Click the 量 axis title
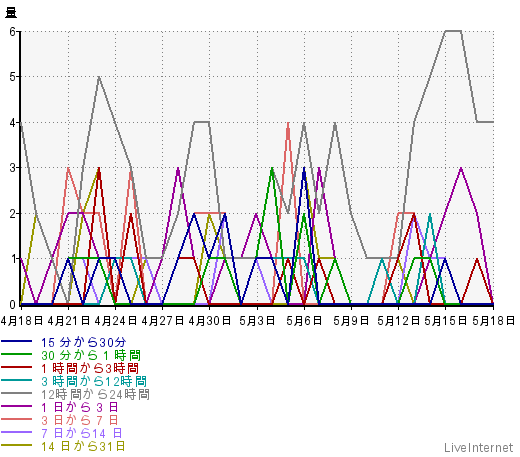This screenshot has height=457, width=520. pos(11,13)
